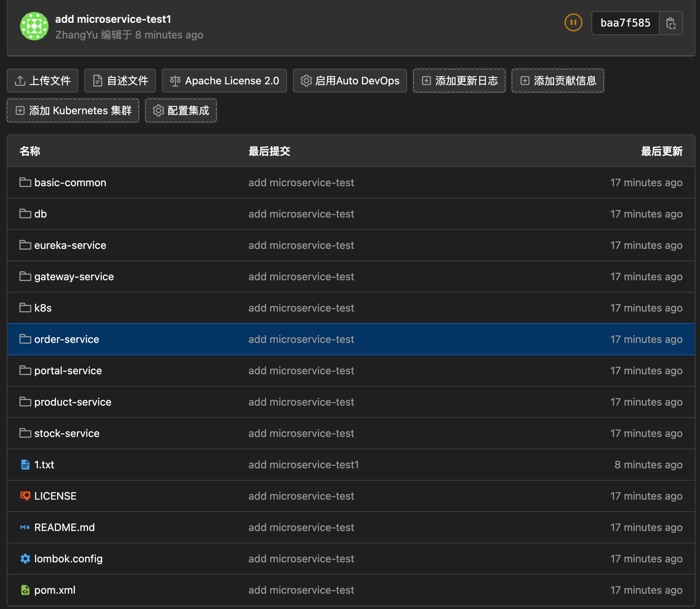Copy commit SHA with clipboard icon
The height and width of the screenshot is (609, 700).
point(671,23)
